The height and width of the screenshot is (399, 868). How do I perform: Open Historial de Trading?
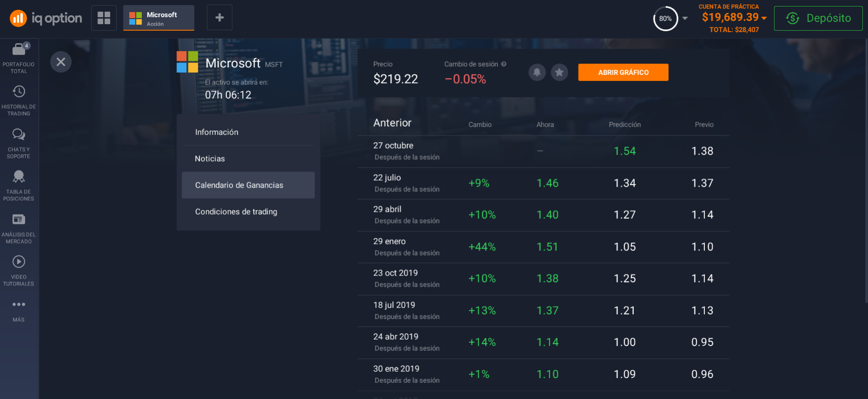pyautogui.click(x=19, y=101)
